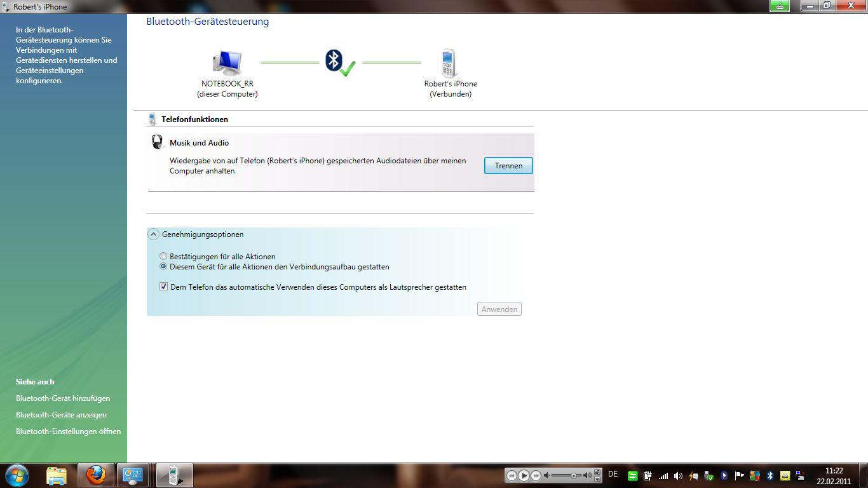This screenshot has height=488, width=868.
Task: Click 'Bluetooth-Gerätesteuerung' page heading
Action: point(208,22)
